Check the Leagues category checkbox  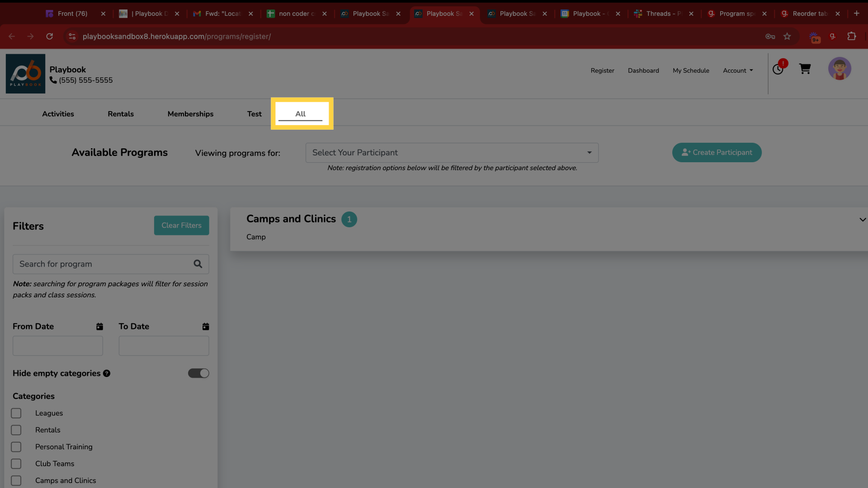(16, 413)
